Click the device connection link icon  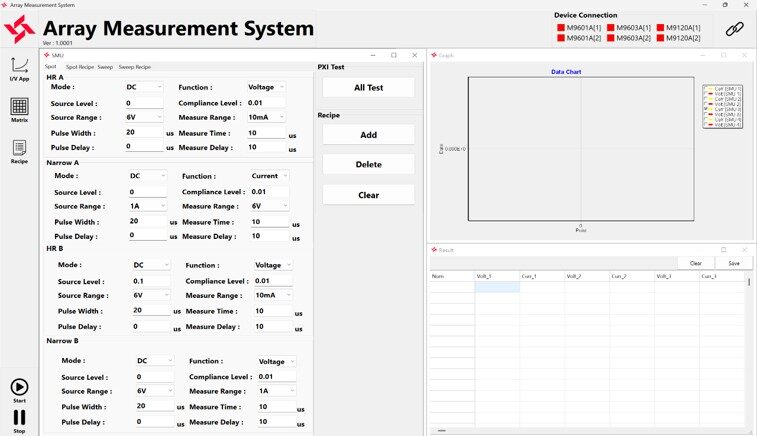click(x=735, y=31)
